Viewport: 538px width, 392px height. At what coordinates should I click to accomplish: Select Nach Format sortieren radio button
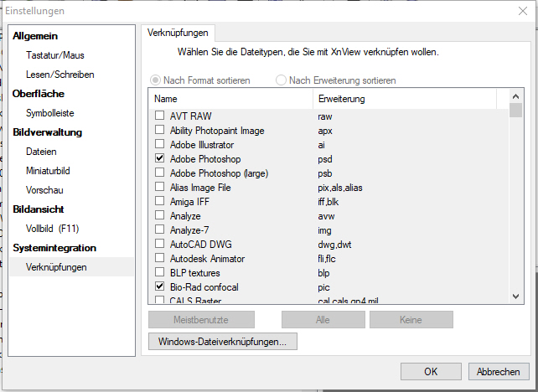[155, 80]
